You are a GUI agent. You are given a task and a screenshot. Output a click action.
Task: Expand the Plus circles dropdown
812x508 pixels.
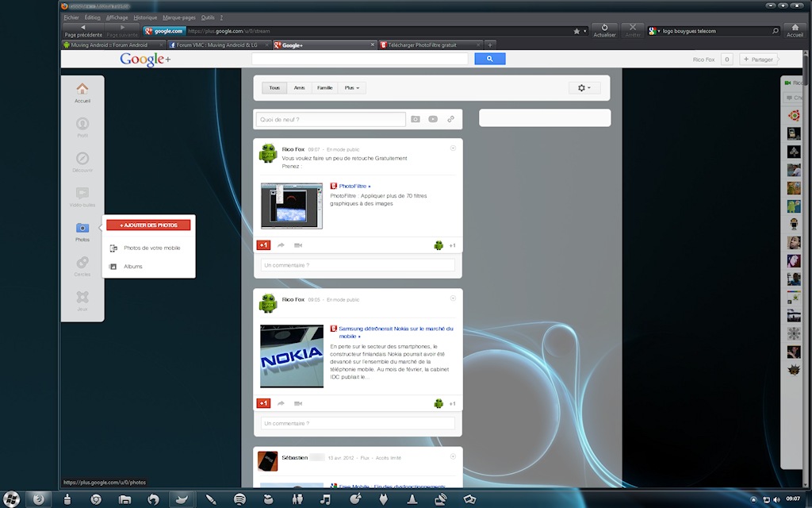tap(352, 87)
